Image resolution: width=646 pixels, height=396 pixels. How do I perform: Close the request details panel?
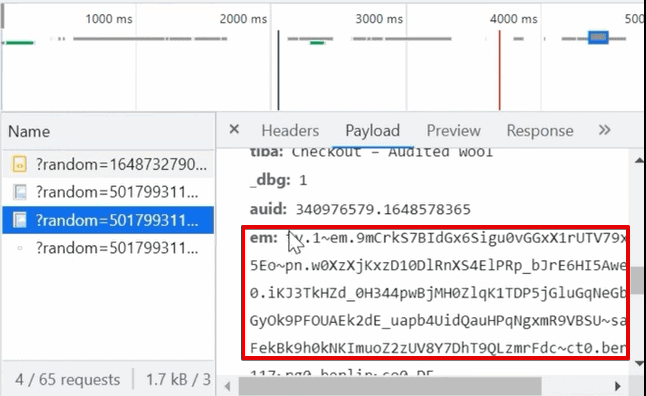pyautogui.click(x=234, y=130)
